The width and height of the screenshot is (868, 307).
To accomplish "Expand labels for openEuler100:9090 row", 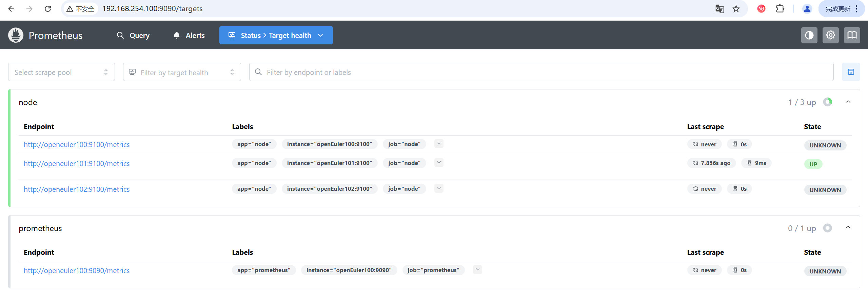I will pos(477,270).
